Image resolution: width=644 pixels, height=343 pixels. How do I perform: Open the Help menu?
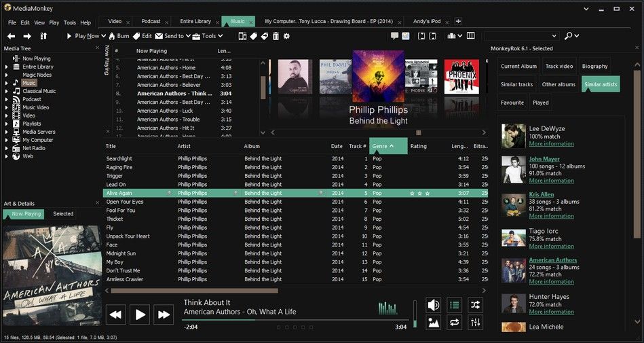[x=86, y=22]
